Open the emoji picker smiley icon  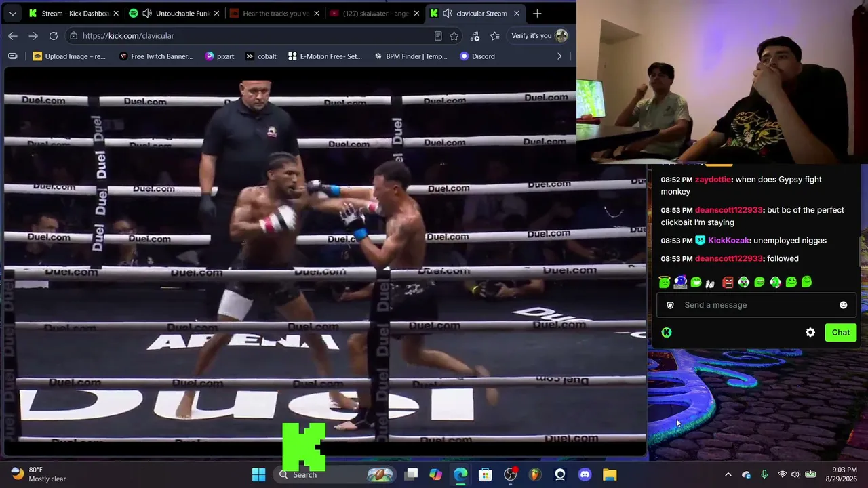pos(844,305)
